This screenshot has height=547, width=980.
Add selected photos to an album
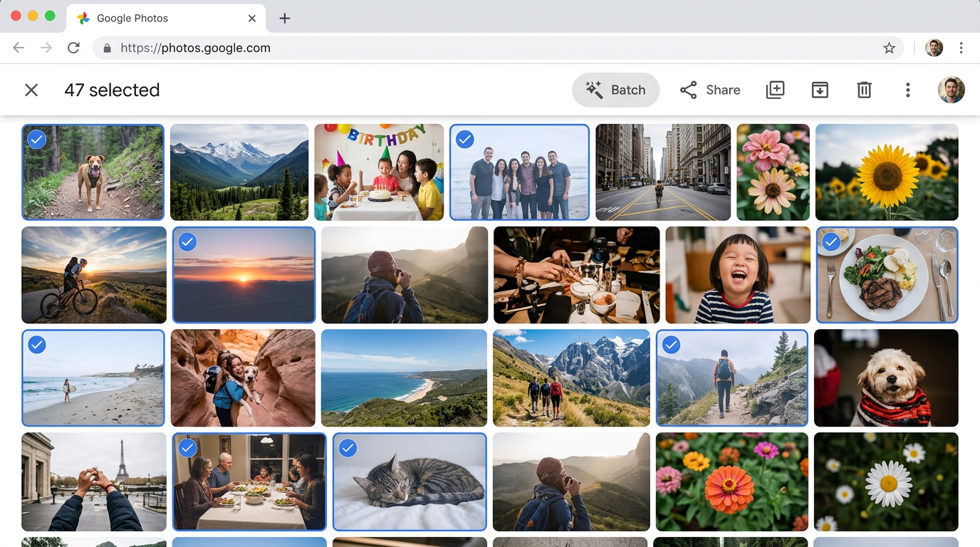point(775,90)
